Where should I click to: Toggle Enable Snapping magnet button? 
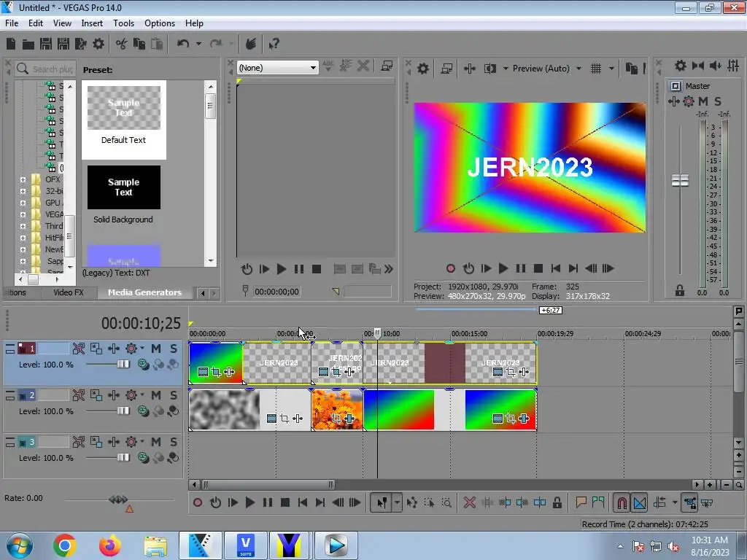coord(622,503)
